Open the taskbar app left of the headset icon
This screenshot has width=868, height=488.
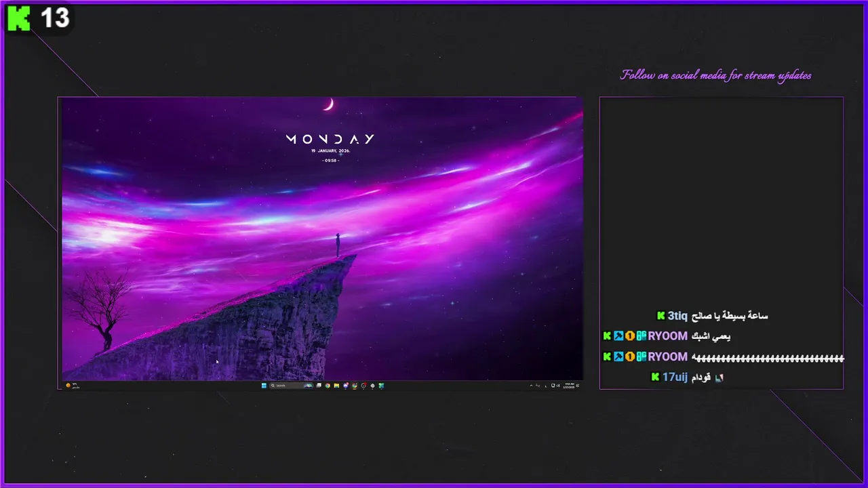coord(355,386)
